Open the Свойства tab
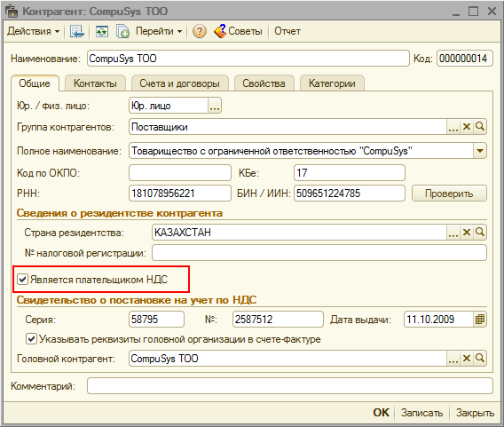Viewport: 504px width, 427px height. (264, 83)
